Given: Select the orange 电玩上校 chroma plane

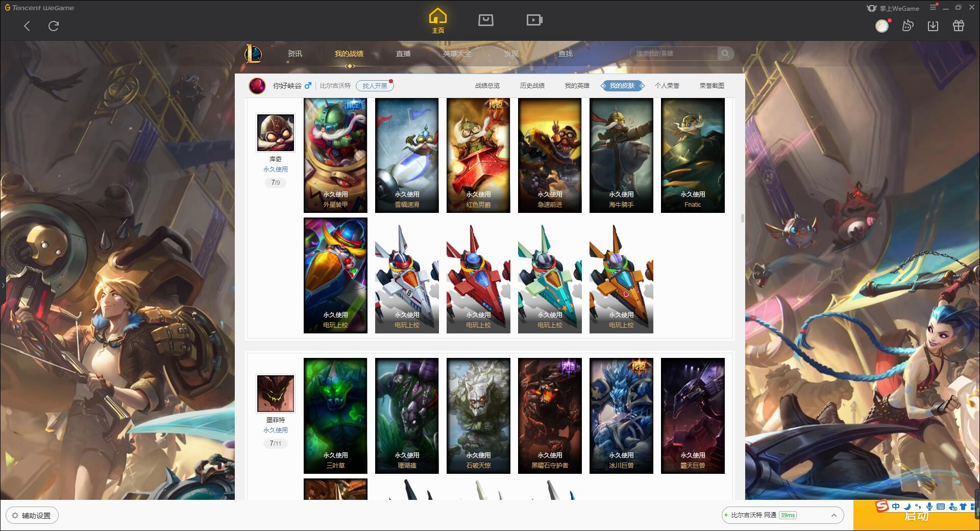Looking at the screenshot, I should coord(621,276).
